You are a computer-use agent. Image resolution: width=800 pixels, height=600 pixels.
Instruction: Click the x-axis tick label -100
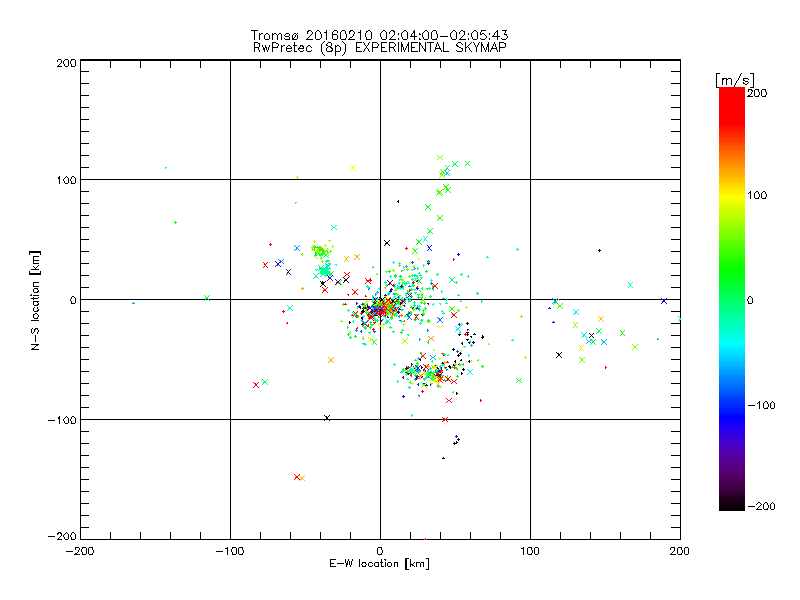tap(230, 551)
